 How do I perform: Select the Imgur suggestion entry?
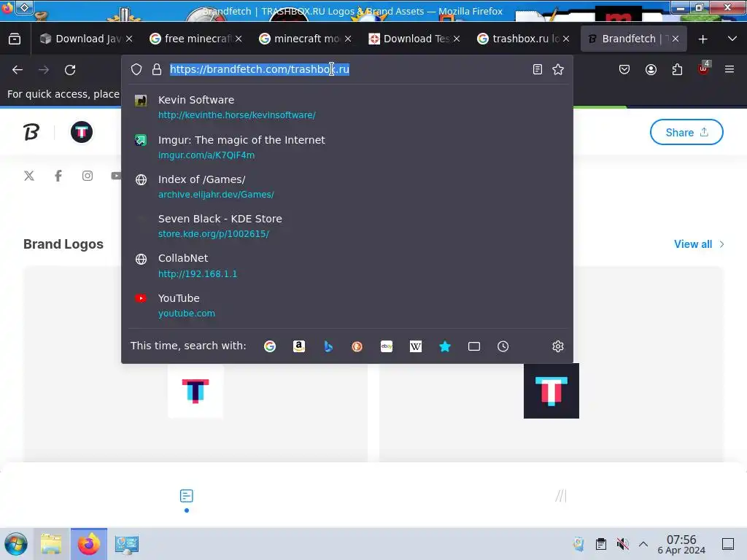pyautogui.click(x=347, y=147)
